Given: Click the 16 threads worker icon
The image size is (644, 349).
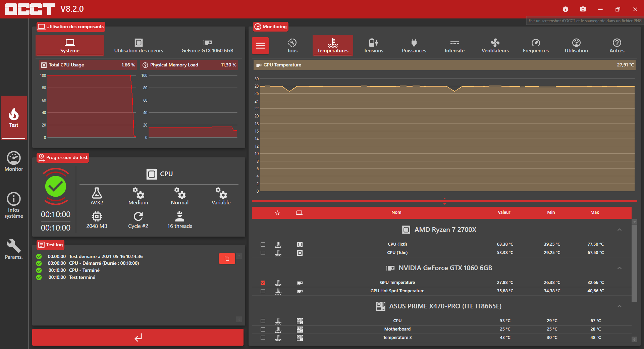Looking at the screenshot, I should pyautogui.click(x=180, y=216).
